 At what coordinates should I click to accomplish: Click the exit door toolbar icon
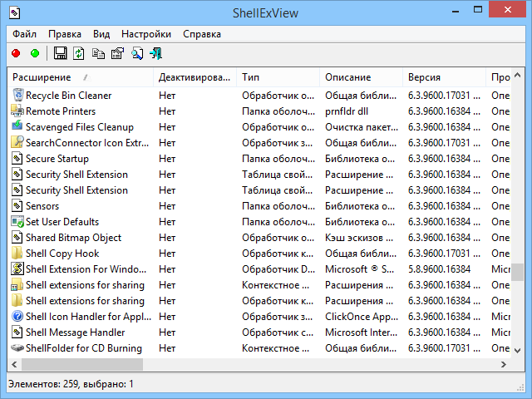156,53
